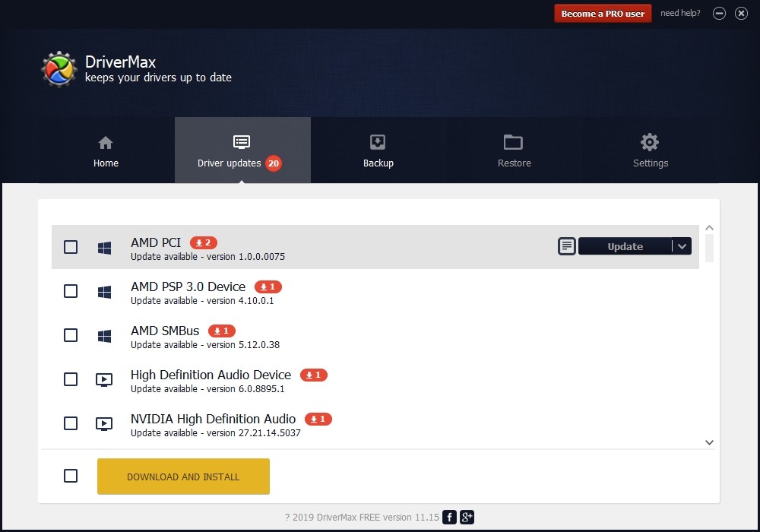Screen dimensions: 760x532
Task: Click the DOWNLOAD AND INSTALL button
Action: [x=183, y=477]
